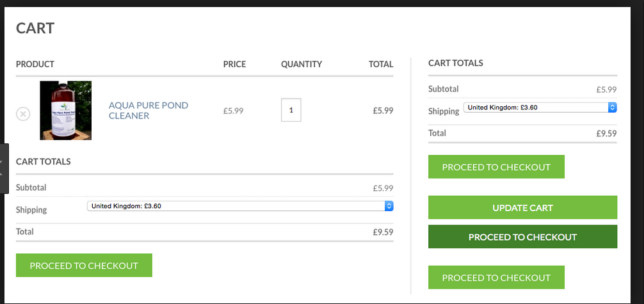
Task: Click the £5.99 unit price in Price column
Action: (x=234, y=110)
